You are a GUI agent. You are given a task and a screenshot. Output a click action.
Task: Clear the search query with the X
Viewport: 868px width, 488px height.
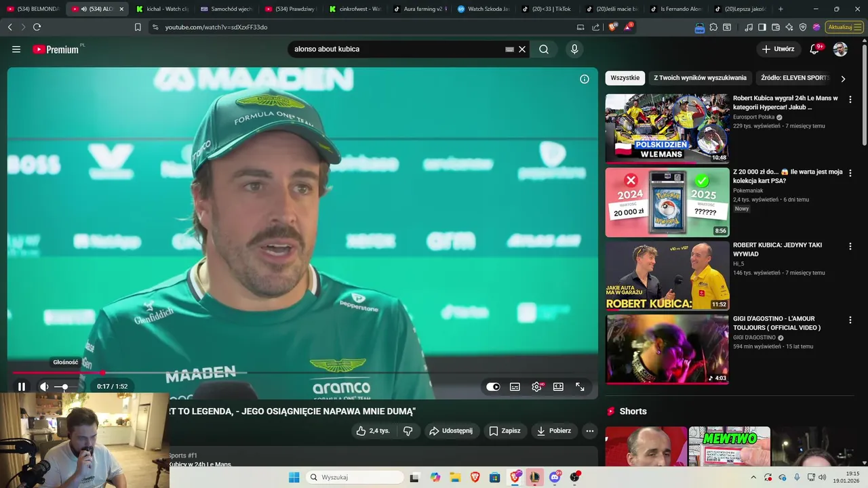pyautogui.click(x=522, y=49)
